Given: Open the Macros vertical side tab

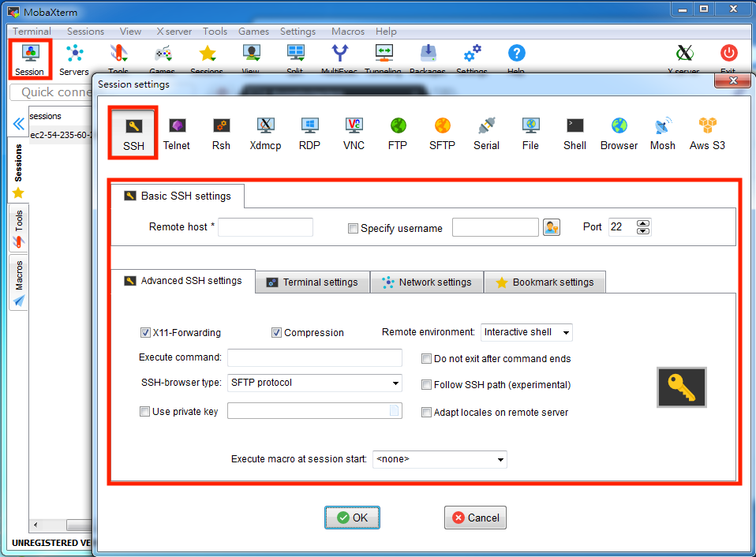Looking at the screenshot, I should click(18, 282).
